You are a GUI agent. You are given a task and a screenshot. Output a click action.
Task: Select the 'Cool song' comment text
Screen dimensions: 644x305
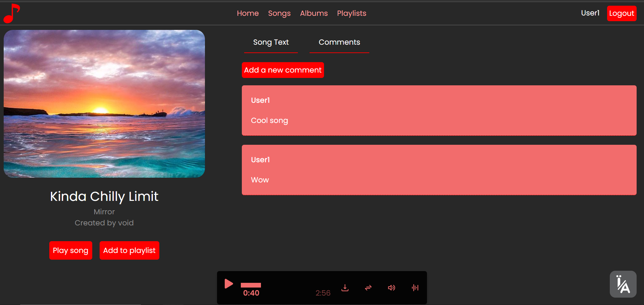[x=269, y=121]
